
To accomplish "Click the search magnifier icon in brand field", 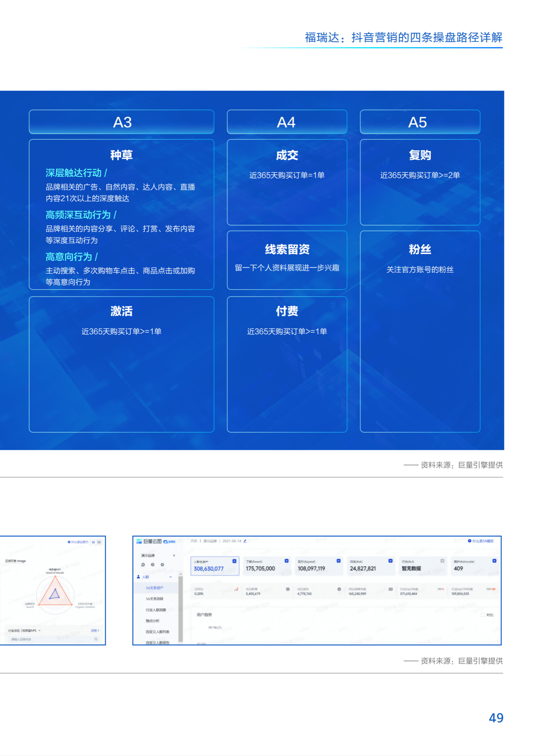I will pos(96,639).
